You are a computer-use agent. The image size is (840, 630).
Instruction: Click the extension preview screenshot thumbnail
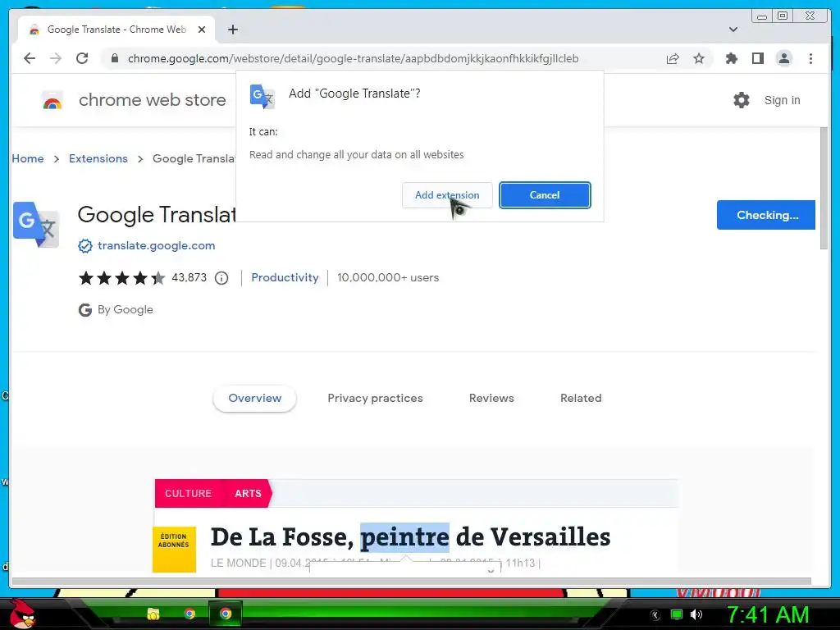point(415,526)
